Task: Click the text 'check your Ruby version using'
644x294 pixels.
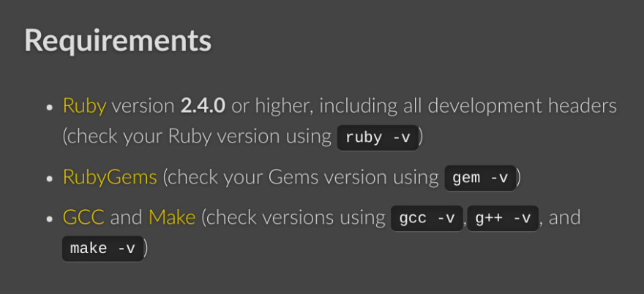Action: (199, 137)
